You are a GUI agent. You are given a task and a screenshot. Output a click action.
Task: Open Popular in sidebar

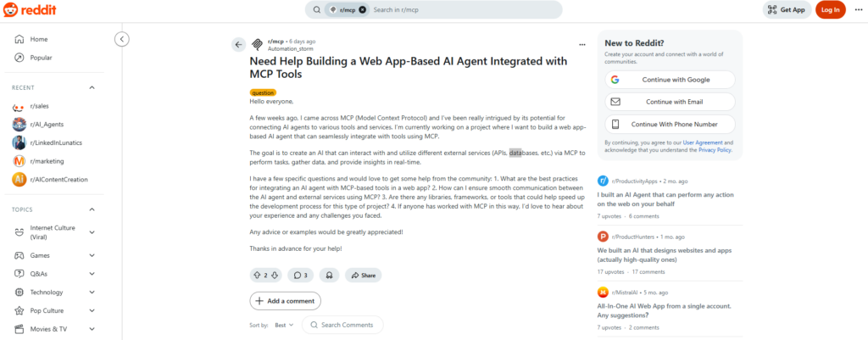point(41,58)
